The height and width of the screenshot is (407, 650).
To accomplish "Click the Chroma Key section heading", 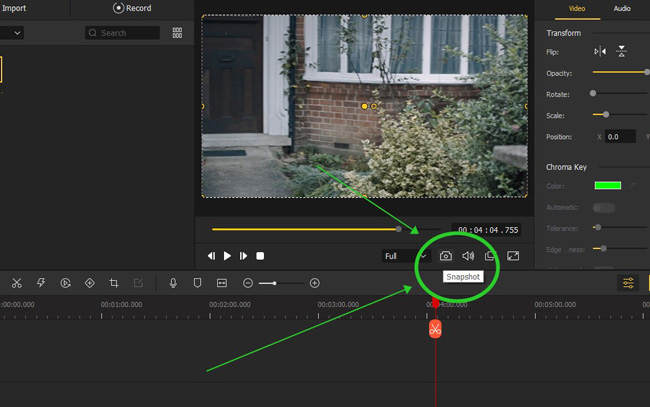I will pos(566,167).
